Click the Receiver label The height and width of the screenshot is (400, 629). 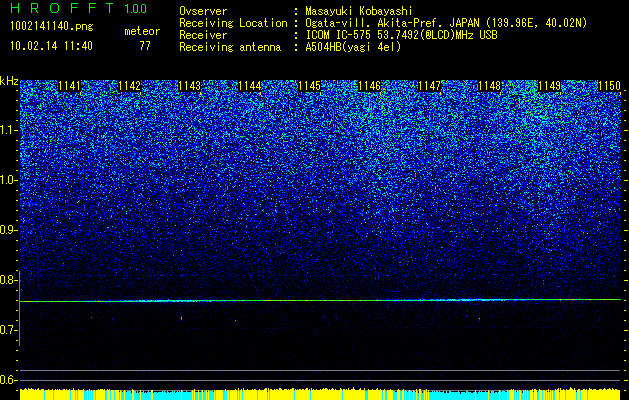pyautogui.click(x=203, y=35)
